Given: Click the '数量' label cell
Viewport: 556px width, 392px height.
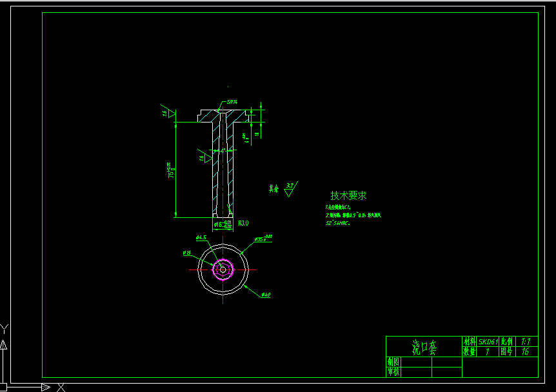Looking at the screenshot, I should tap(469, 351).
